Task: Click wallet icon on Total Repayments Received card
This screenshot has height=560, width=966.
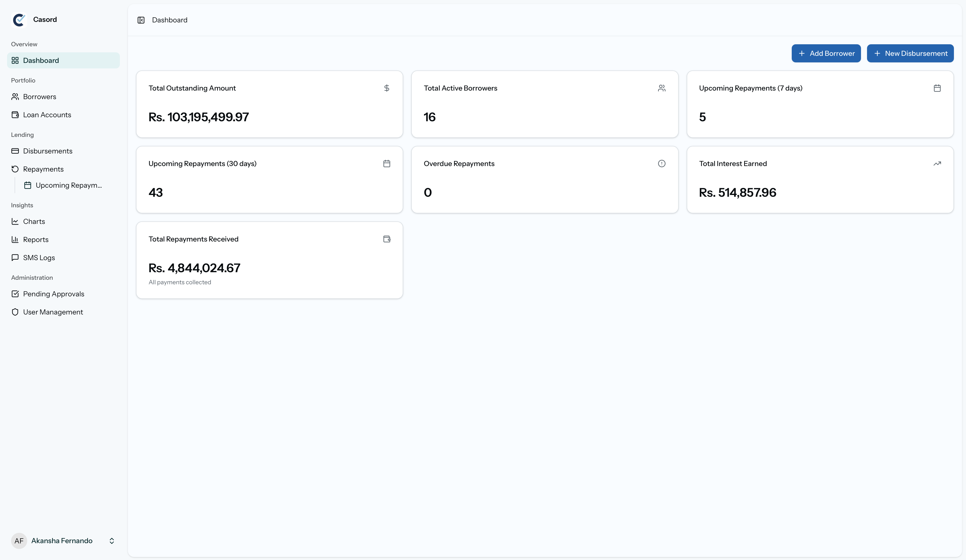Action: (386, 239)
